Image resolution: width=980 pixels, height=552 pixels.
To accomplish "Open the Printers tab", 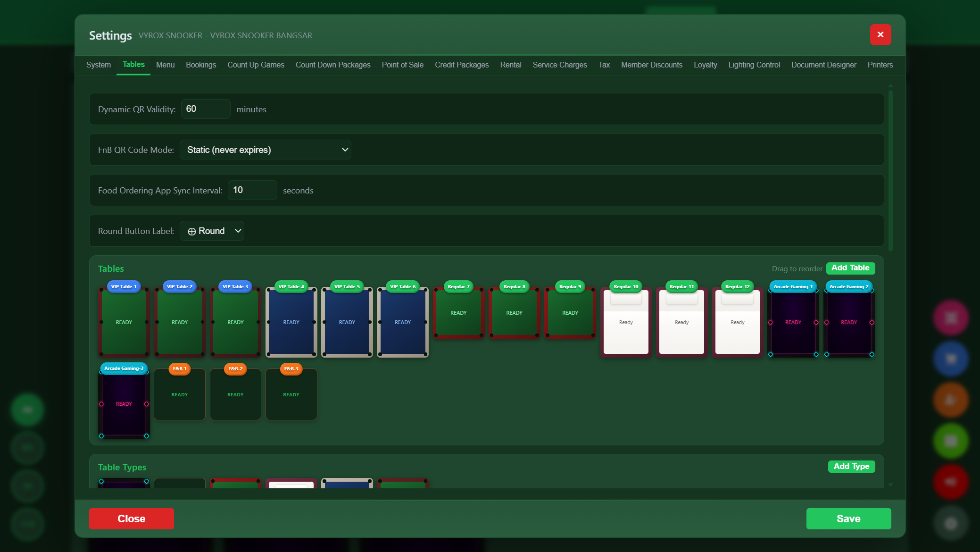I will click(880, 65).
